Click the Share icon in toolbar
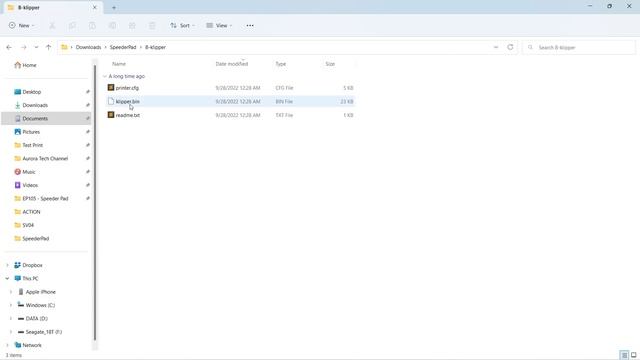 (132, 25)
